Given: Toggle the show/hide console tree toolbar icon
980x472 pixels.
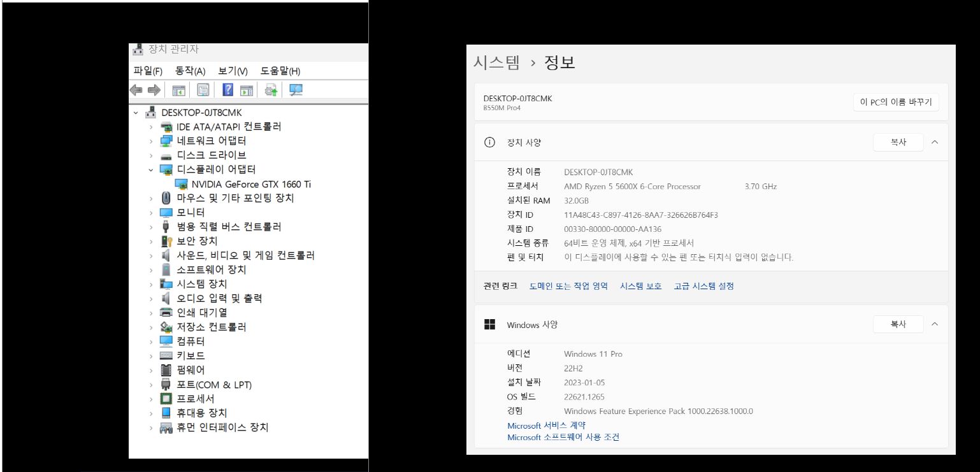Looking at the screenshot, I should 179,90.
